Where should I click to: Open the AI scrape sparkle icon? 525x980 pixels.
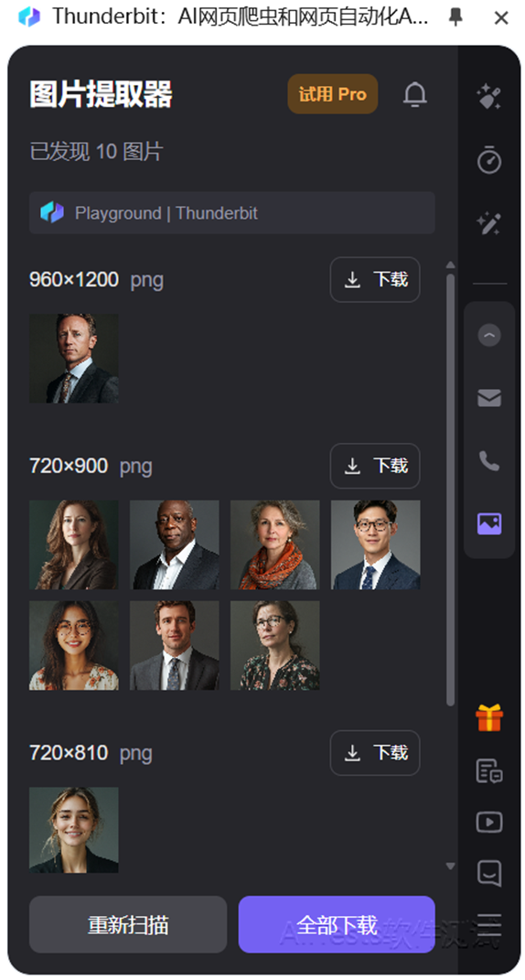pos(488,97)
